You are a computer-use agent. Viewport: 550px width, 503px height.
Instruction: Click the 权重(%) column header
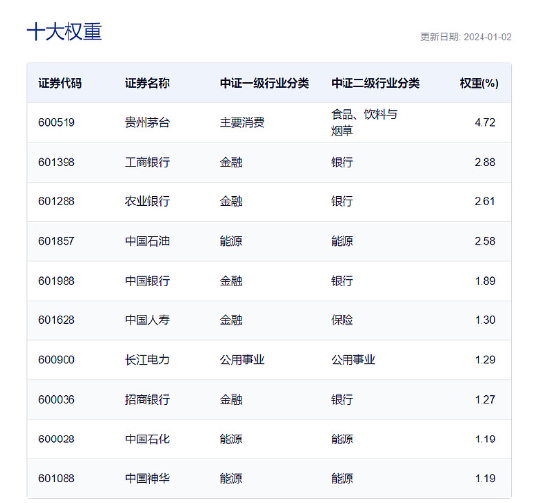[x=479, y=83]
